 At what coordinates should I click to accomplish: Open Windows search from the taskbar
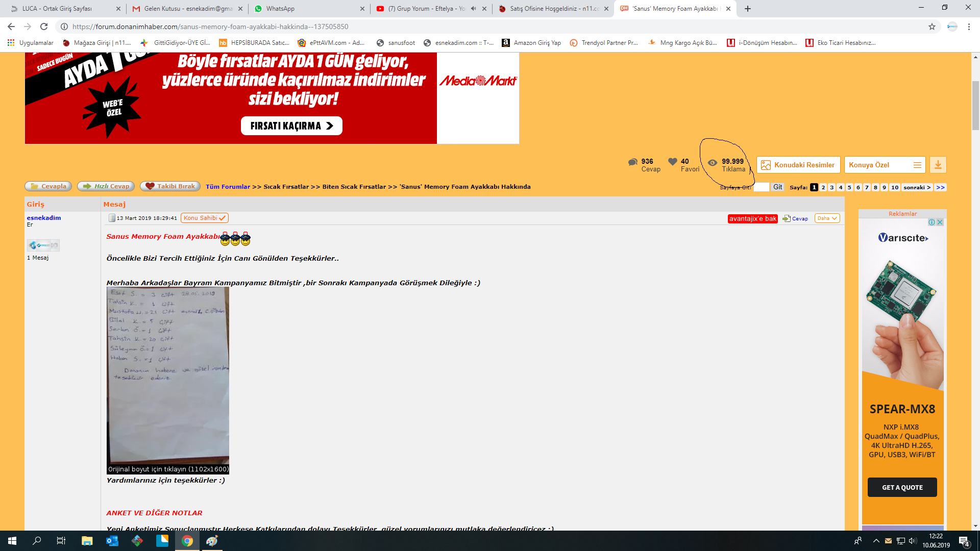pos(37,541)
